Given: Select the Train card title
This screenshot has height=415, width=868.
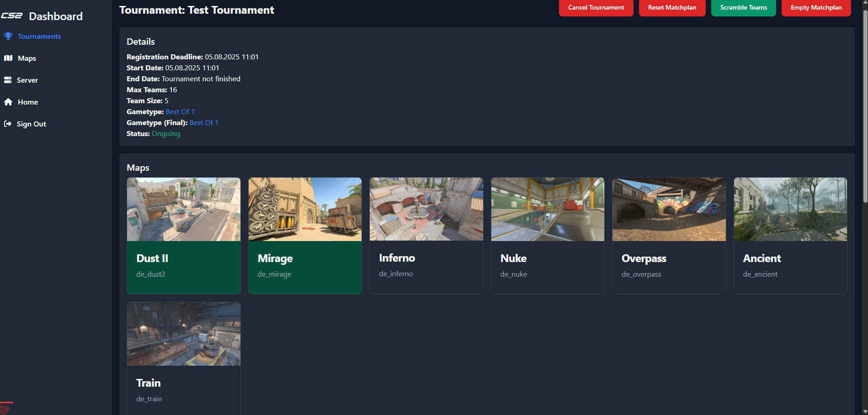Looking at the screenshot, I should (x=148, y=383).
